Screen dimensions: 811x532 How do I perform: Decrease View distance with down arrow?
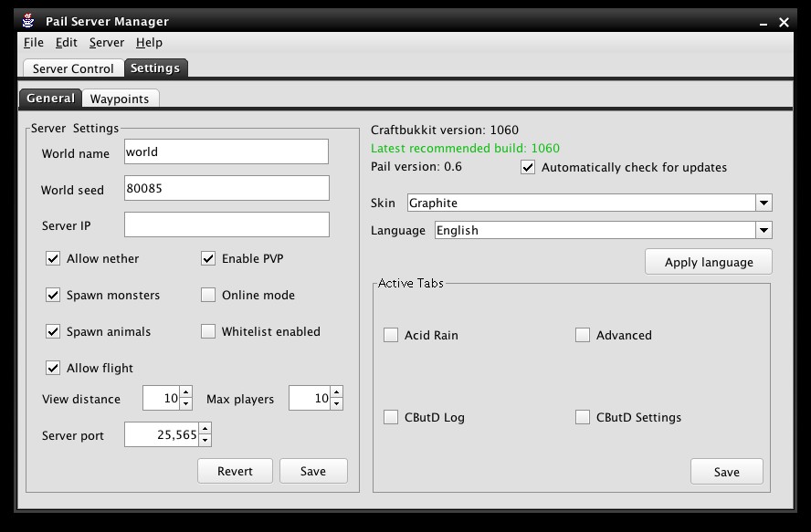point(186,403)
